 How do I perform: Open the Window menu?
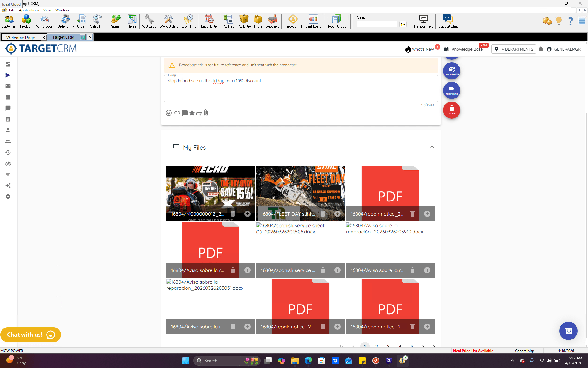[62, 10]
